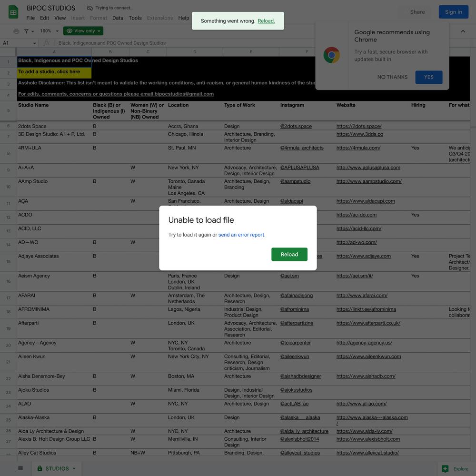Click the Share button
The width and height of the screenshot is (476, 476).
417,12
